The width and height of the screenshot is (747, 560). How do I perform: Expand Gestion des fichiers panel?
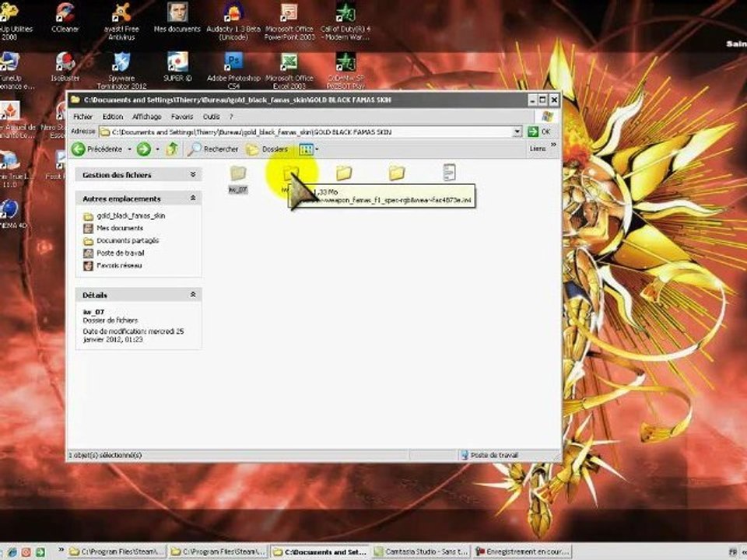(x=193, y=175)
